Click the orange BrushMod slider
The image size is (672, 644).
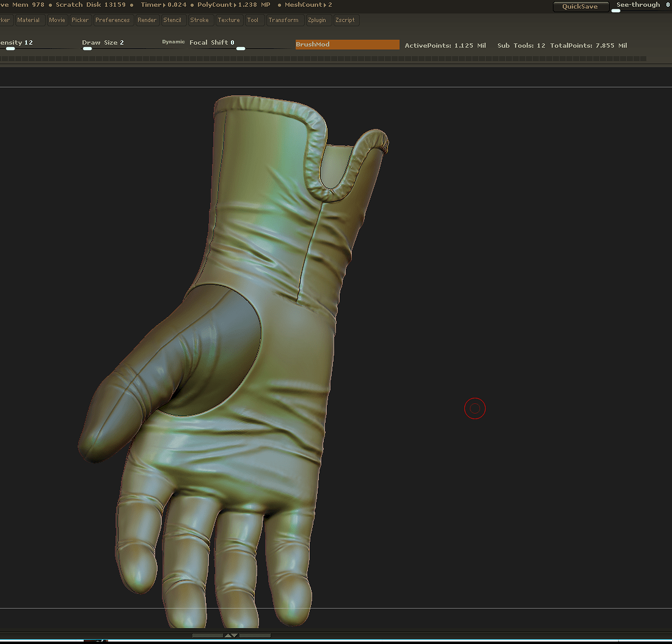pyautogui.click(x=348, y=45)
